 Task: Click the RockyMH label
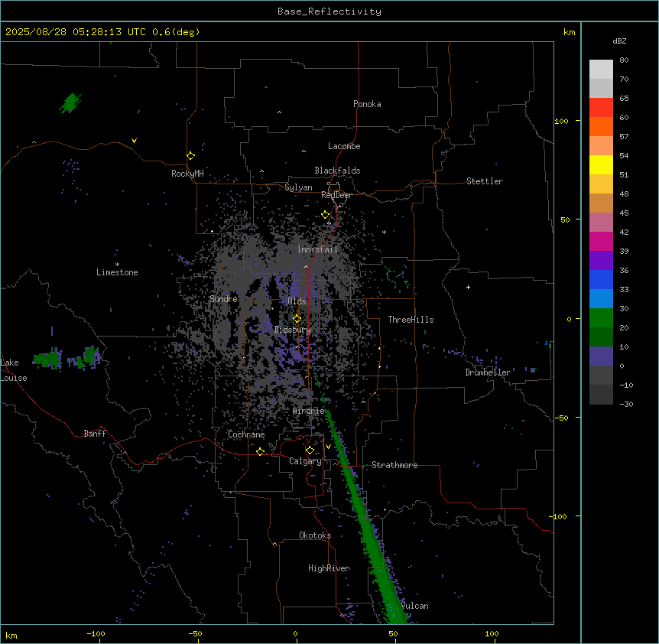click(x=187, y=174)
